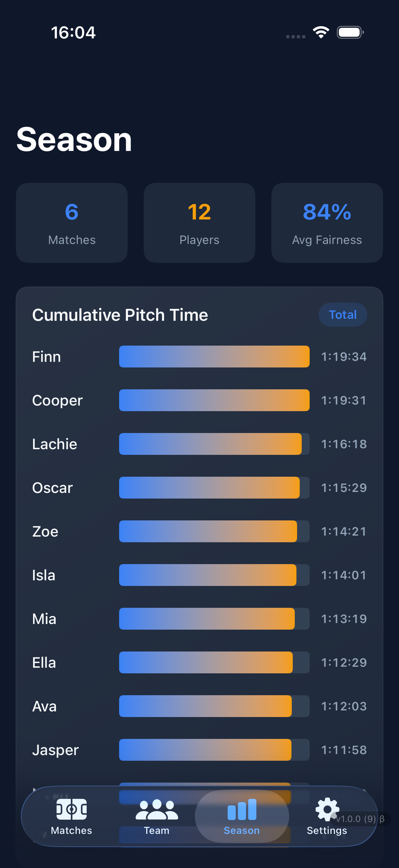399x868 pixels.
Task: Tap Isla's pitch time bar
Action: pyautogui.click(x=208, y=575)
